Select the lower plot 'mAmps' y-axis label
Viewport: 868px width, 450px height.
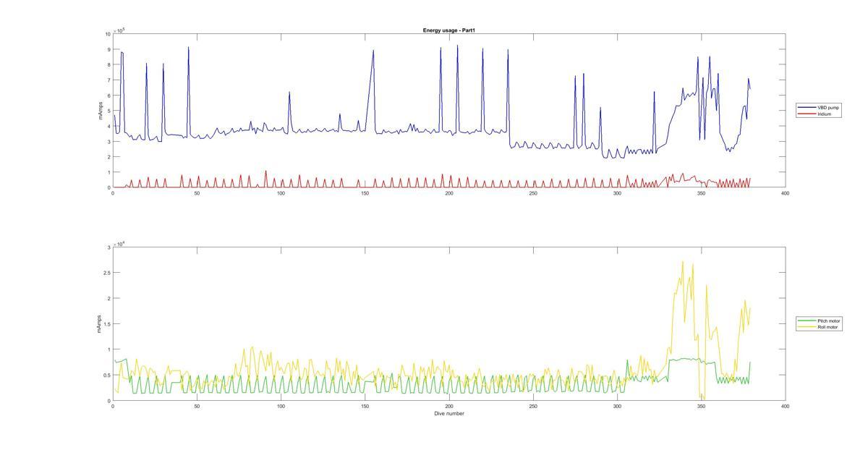[x=100, y=323]
